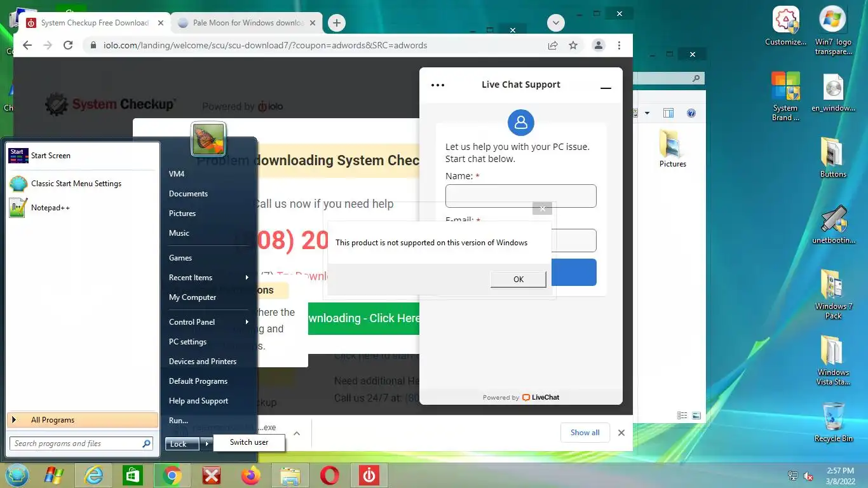This screenshot has height=488, width=868.
Task: Expand the downloaded exe options chevron
Action: tap(297, 433)
